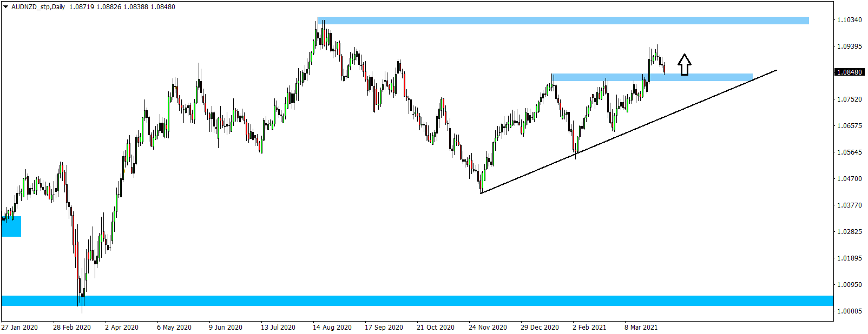Select the upper light-blue resistance zone rectangle

563,21
